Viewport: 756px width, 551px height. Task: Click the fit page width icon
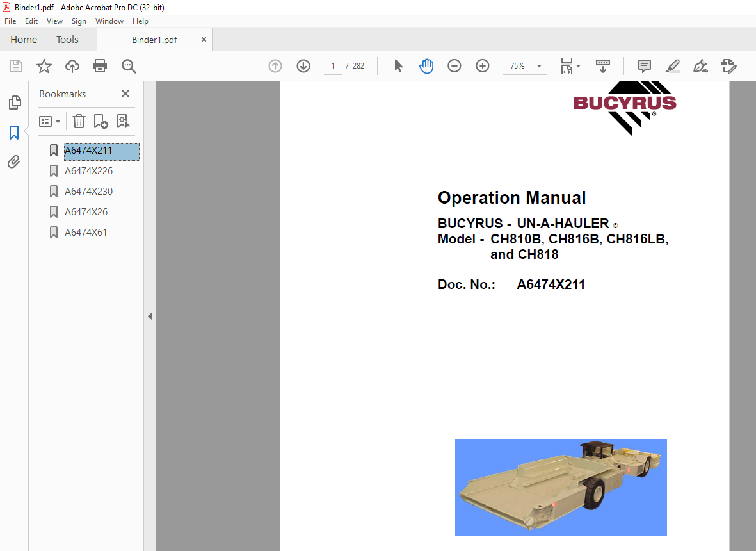point(567,66)
